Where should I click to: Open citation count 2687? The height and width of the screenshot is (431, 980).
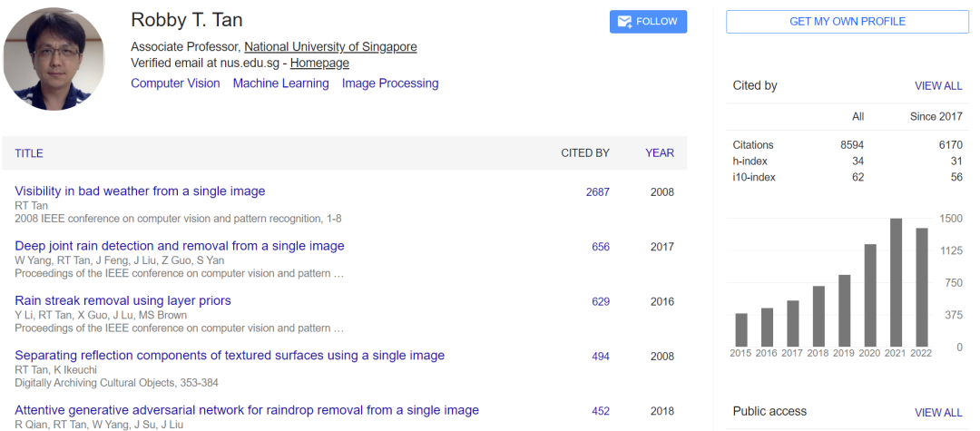coord(598,192)
